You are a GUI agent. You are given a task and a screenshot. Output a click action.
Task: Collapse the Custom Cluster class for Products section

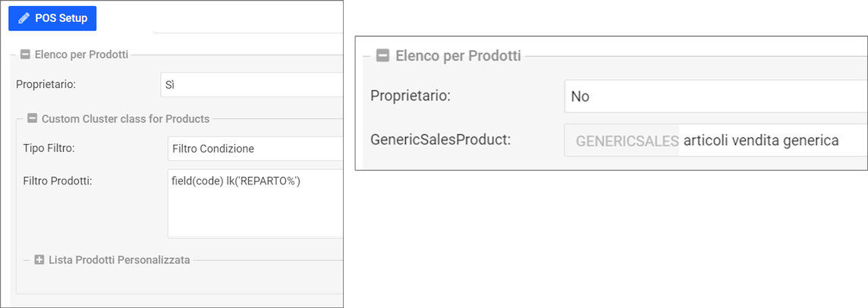(x=33, y=118)
